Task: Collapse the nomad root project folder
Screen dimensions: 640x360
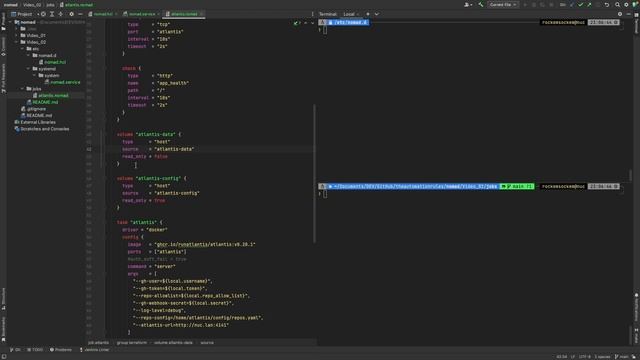Action: [x=11, y=22]
